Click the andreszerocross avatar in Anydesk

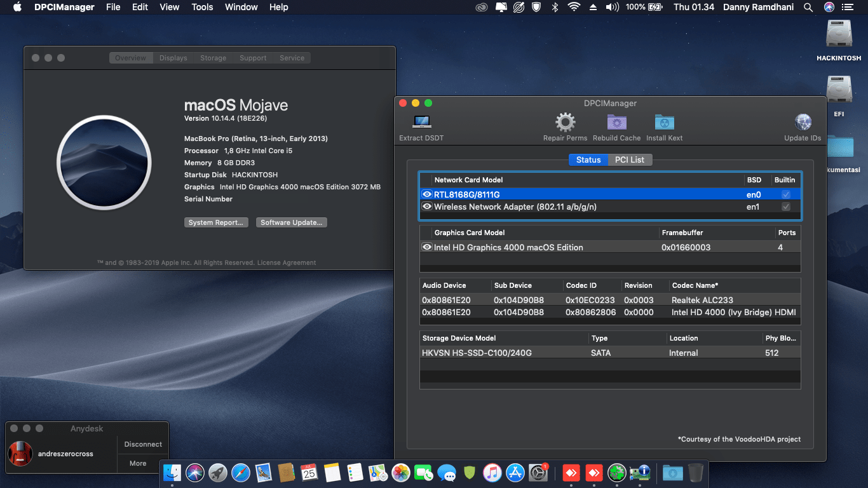[x=20, y=454]
